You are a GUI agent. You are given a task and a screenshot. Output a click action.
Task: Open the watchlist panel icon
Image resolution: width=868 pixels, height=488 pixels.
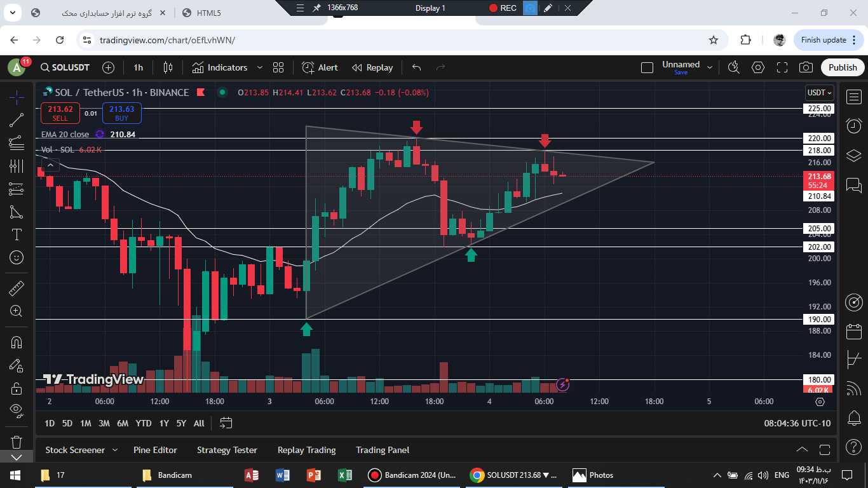(853, 97)
